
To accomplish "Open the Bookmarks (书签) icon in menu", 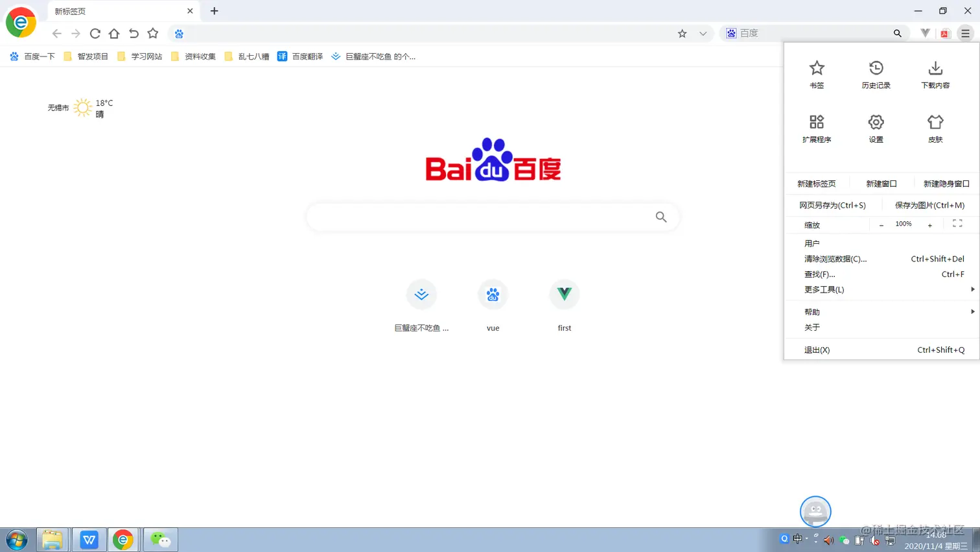I will coord(817,74).
